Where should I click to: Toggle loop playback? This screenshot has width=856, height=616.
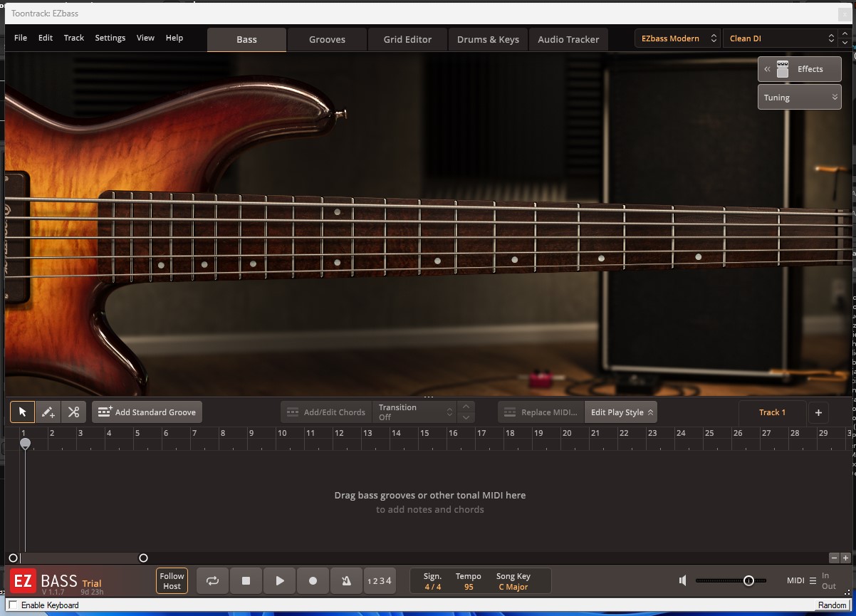tap(212, 581)
